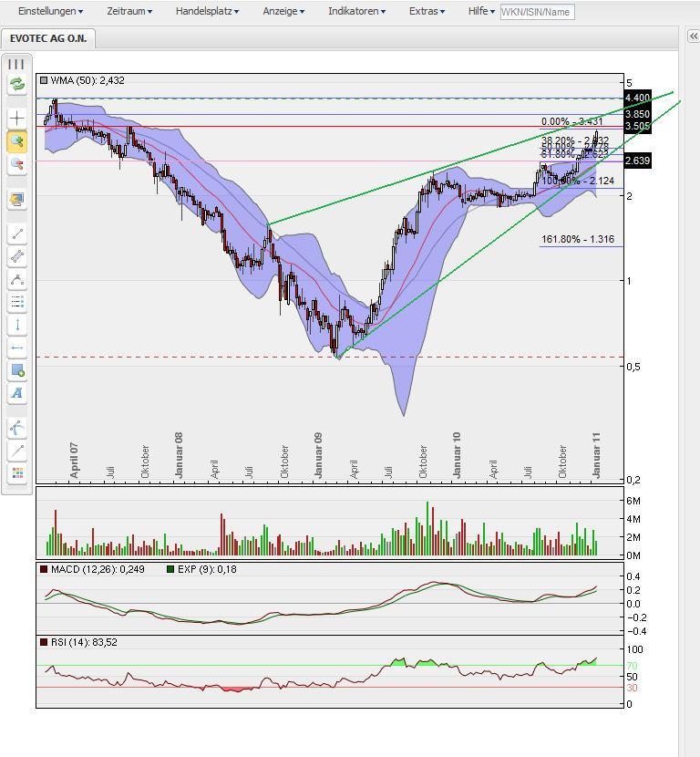
Task: Click the RSI (14) dark red swatch
Action: (x=44, y=643)
